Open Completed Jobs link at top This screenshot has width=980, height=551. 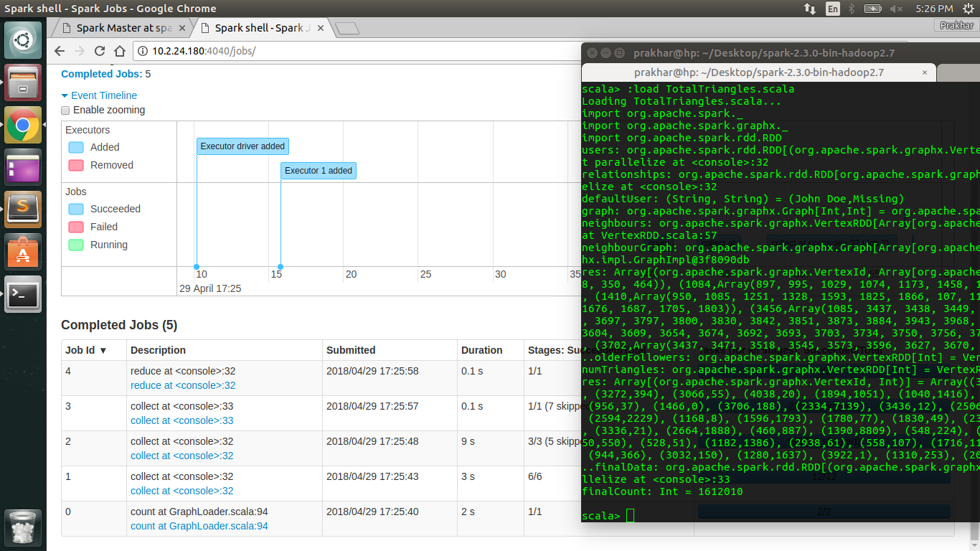click(x=102, y=74)
